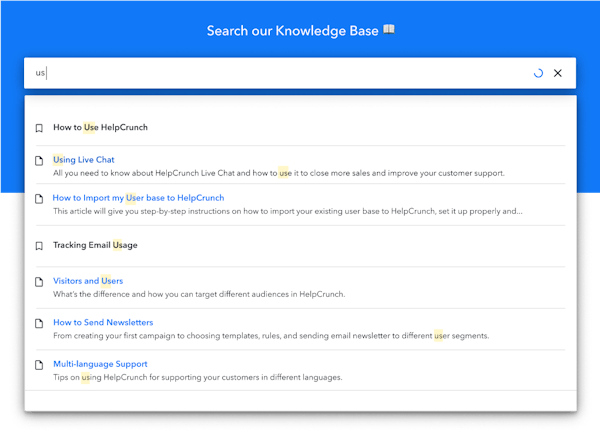The height and width of the screenshot is (432, 600).
Task: Click the bookmark icon beside How to Use HelpCrunch
Action: (39, 128)
